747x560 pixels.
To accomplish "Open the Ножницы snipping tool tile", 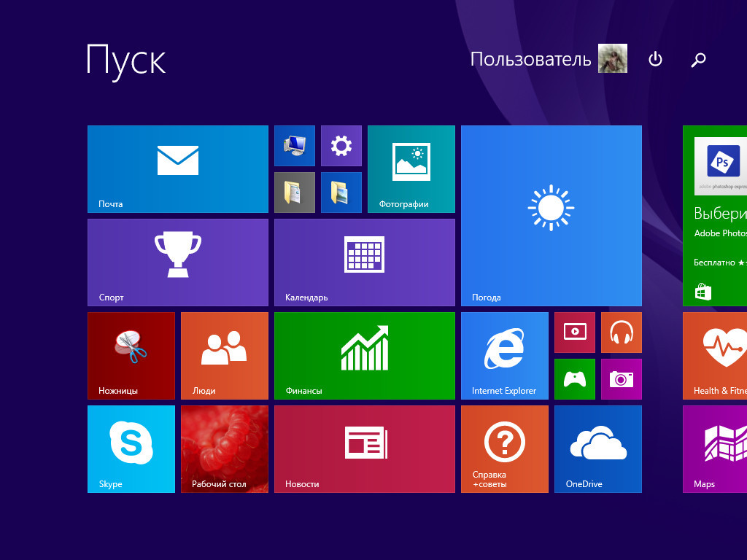I will click(131, 356).
